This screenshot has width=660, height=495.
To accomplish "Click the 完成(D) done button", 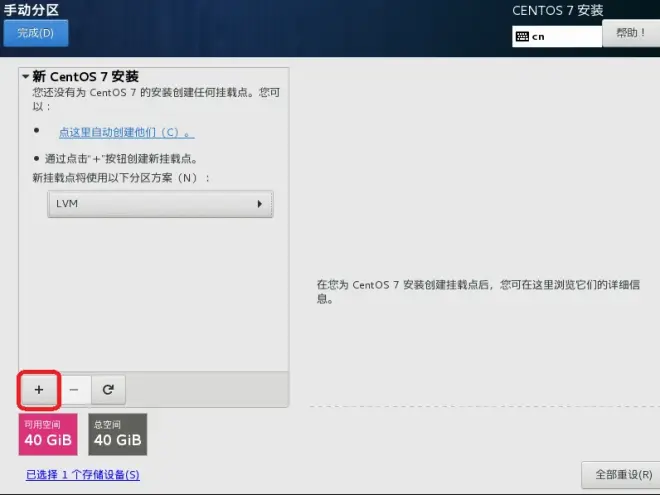I will [36, 33].
